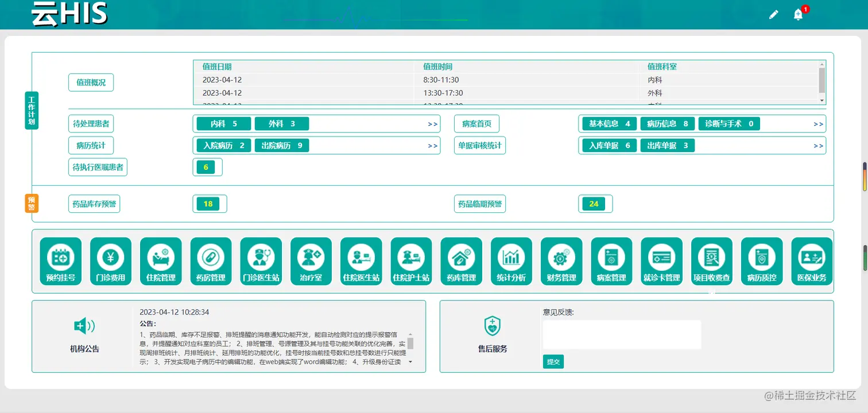The image size is (868, 413).
Task: Open the 门诊费用 outpatient fees module
Action: [x=111, y=262]
